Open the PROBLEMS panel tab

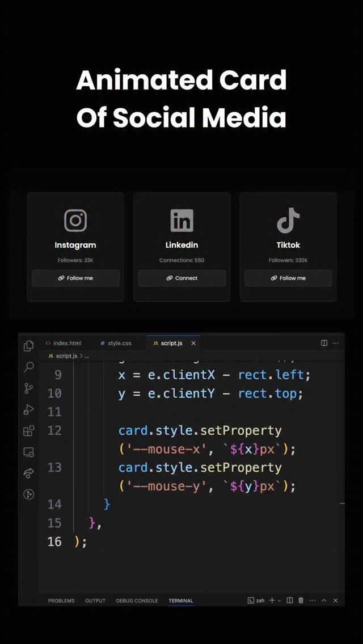click(61, 600)
